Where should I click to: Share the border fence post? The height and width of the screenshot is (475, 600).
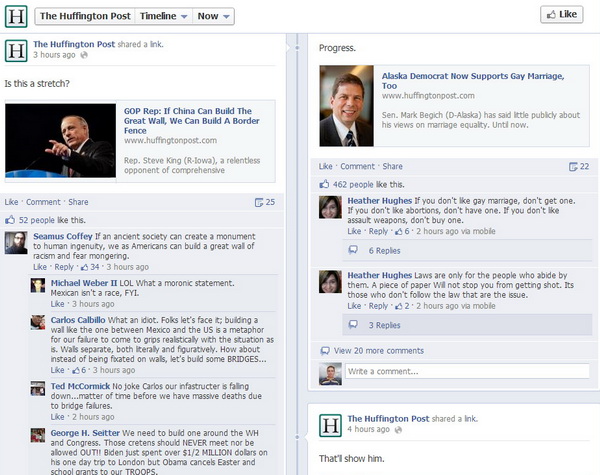point(78,202)
